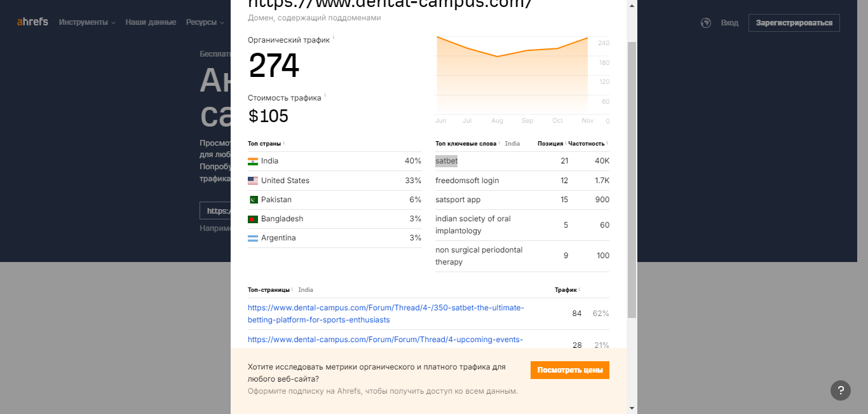Click the scrollbar down arrow
Image resolution: width=868 pixels, height=414 pixels.
point(632,408)
